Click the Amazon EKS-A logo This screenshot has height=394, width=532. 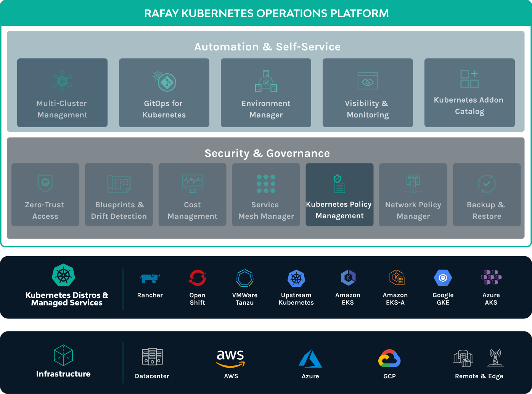pos(397,278)
